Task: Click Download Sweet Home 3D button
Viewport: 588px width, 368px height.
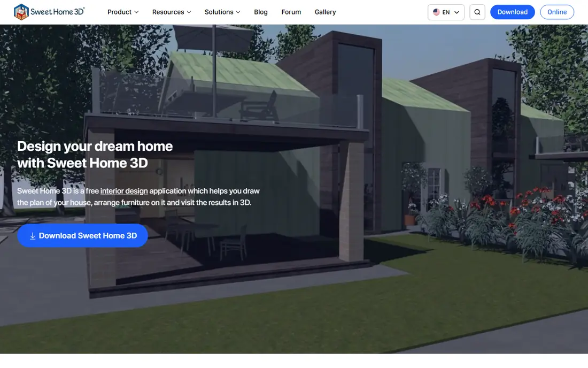Action: (82, 235)
